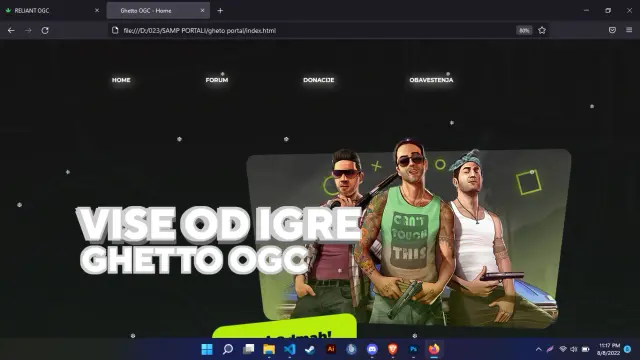Open Adobe Illustrator from the taskbar
The height and width of the screenshot is (360, 640).
331,349
